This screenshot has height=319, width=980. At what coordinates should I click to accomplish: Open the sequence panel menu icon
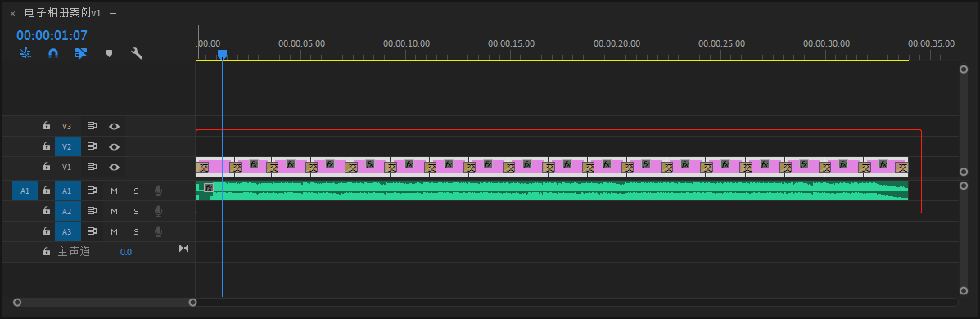pyautogui.click(x=113, y=13)
